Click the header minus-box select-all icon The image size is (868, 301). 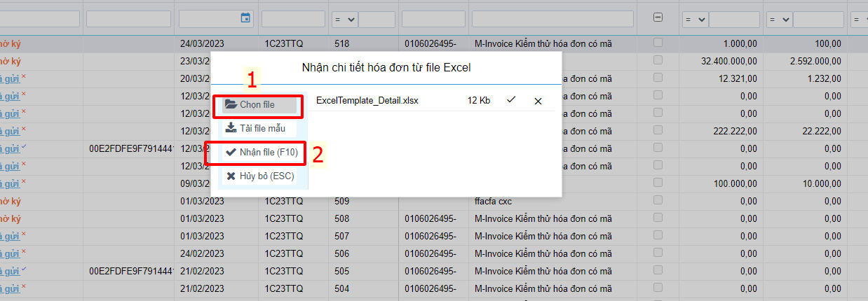658,18
